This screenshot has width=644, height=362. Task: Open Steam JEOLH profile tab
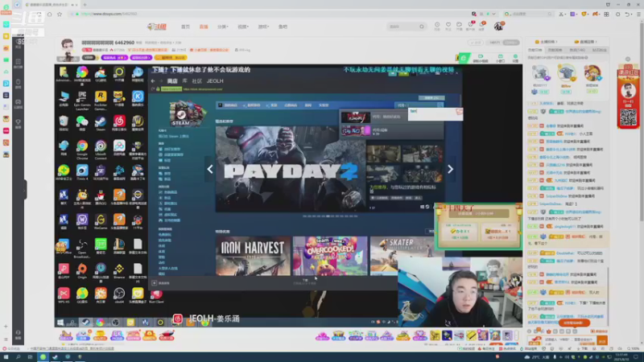(x=215, y=81)
